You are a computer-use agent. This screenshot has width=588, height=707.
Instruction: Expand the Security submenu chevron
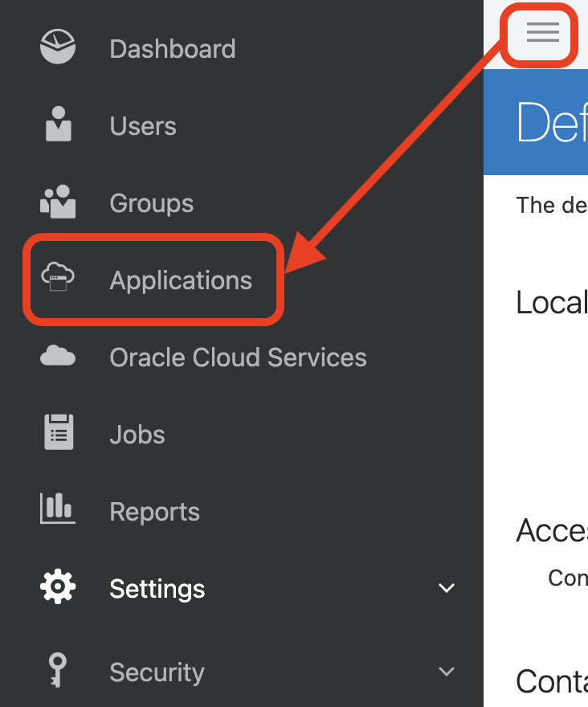[x=447, y=672]
